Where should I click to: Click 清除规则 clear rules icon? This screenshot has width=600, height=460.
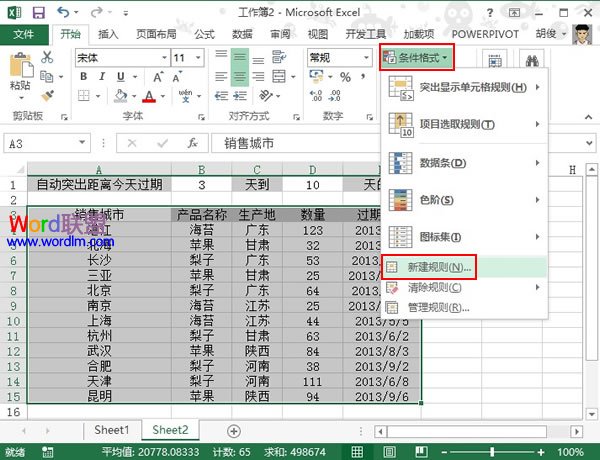pyautogui.click(x=391, y=287)
